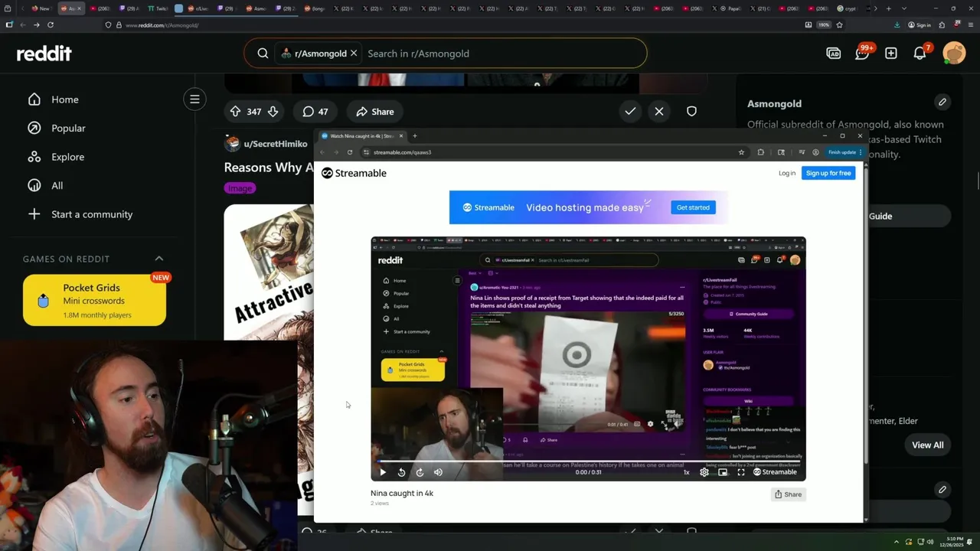Open the Pocket Grids game card
980x551 pixels.
coord(94,301)
